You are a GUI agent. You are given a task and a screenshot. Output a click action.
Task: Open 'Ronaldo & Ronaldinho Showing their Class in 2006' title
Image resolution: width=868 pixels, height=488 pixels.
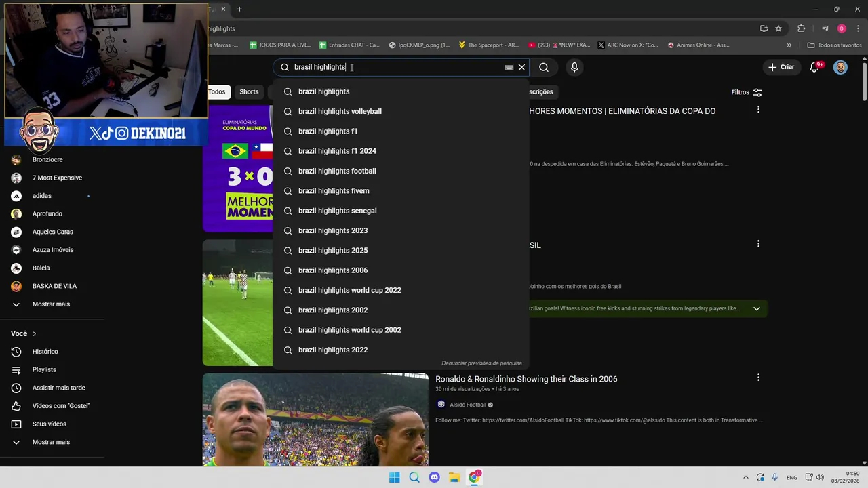pos(526,379)
